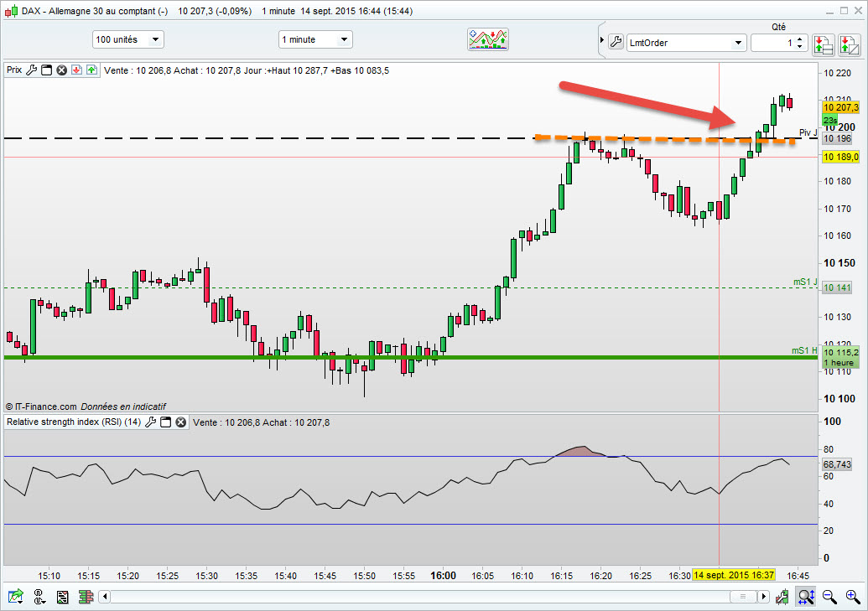Viewport: 868px width, 611px height.
Task: Click the 23s countdown timer badge
Action: point(829,120)
